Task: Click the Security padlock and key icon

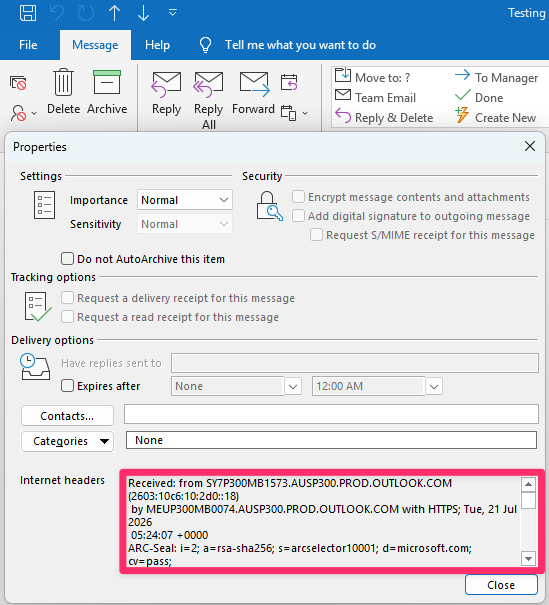Action: 270,206
